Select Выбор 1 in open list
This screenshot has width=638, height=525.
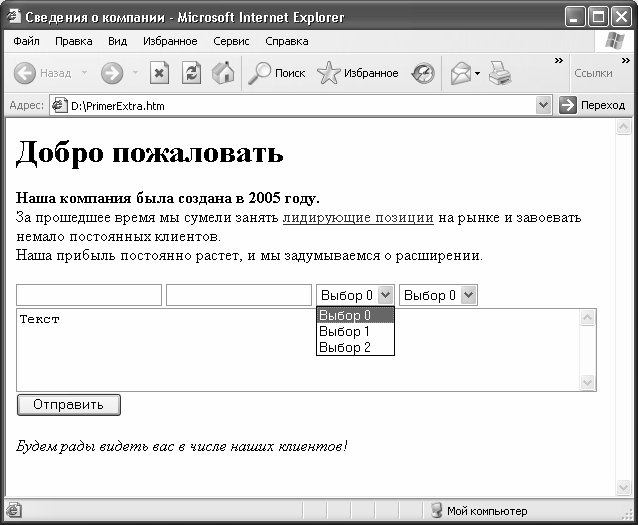click(x=355, y=331)
